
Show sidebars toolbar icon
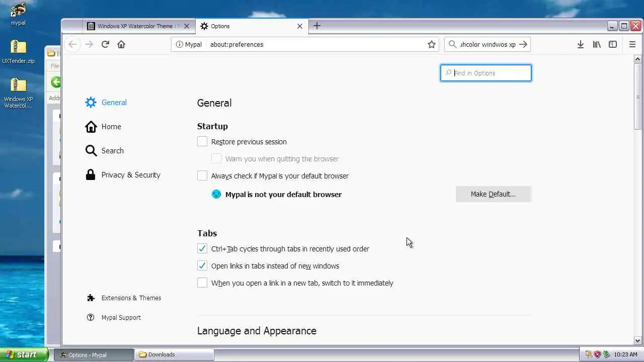(x=613, y=44)
